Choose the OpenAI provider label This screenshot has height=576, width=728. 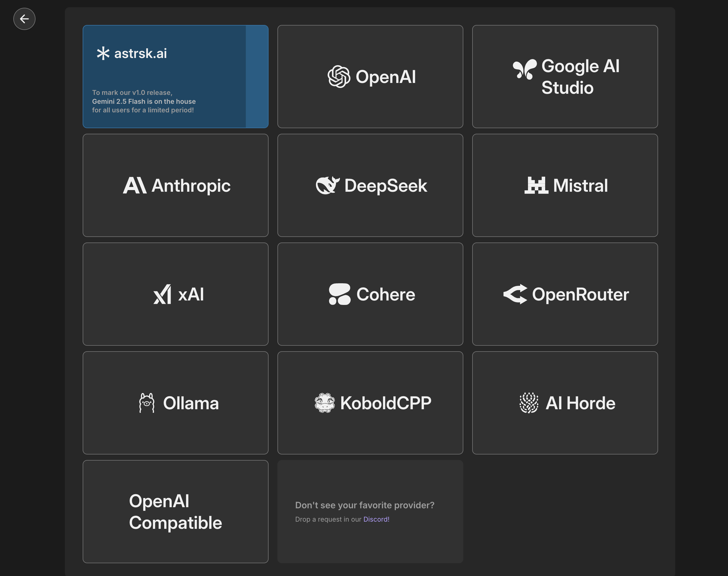386,77
